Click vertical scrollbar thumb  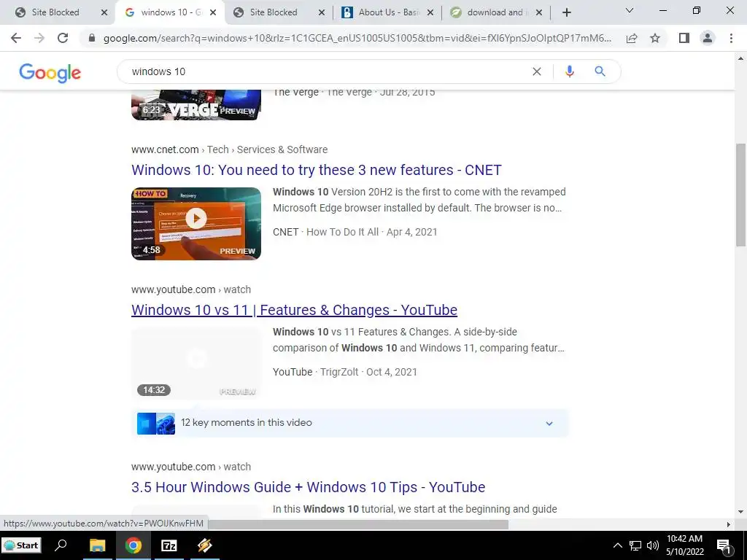[x=740, y=195]
